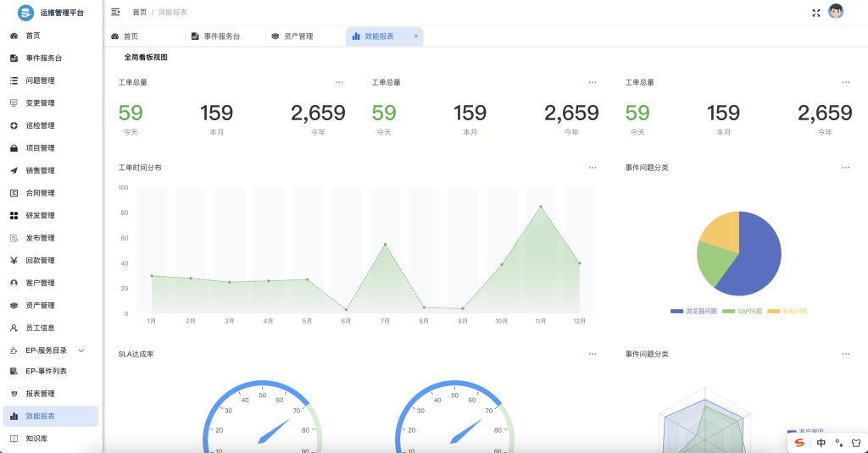Close the 效能报表 tab
Screen dimensions: 868x453
(x=415, y=36)
